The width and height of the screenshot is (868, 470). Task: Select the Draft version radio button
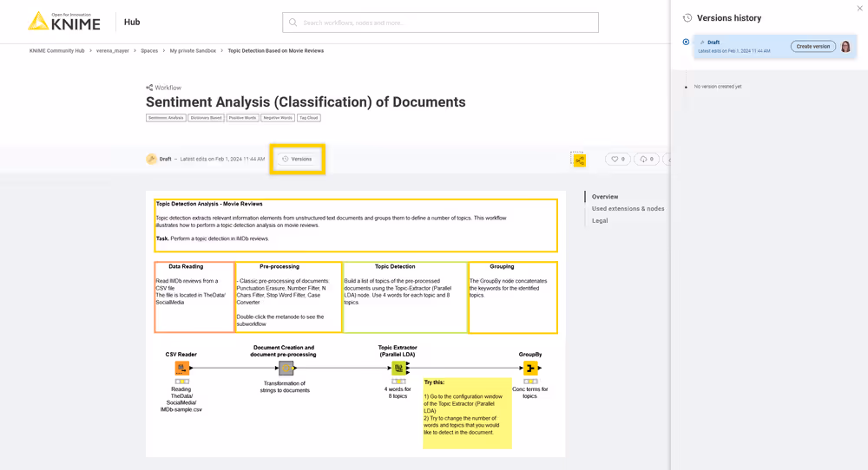pyautogui.click(x=687, y=42)
